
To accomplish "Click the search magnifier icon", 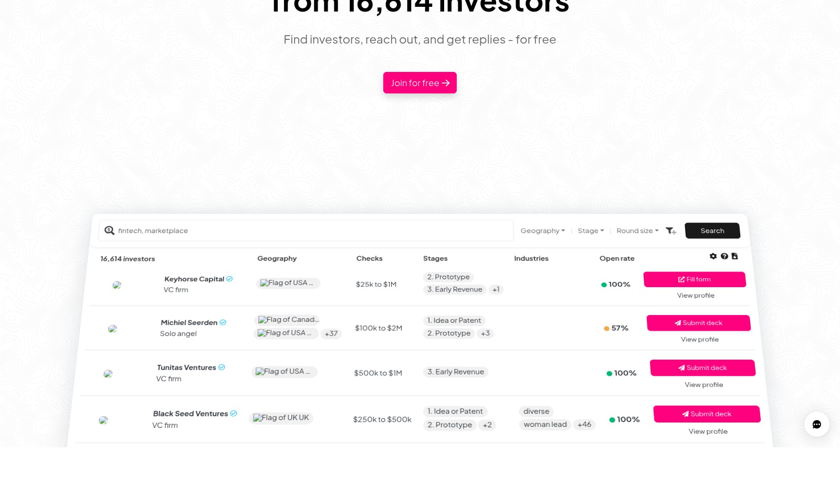I will (x=109, y=230).
